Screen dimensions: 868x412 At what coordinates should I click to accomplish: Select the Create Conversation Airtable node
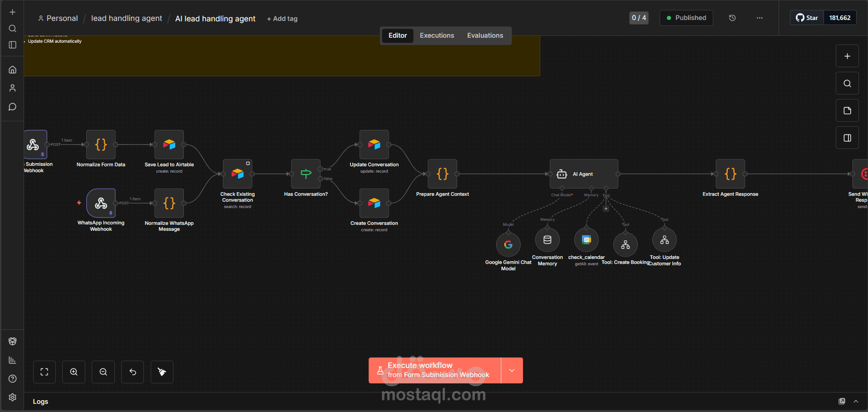pyautogui.click(x=374, y=203)
